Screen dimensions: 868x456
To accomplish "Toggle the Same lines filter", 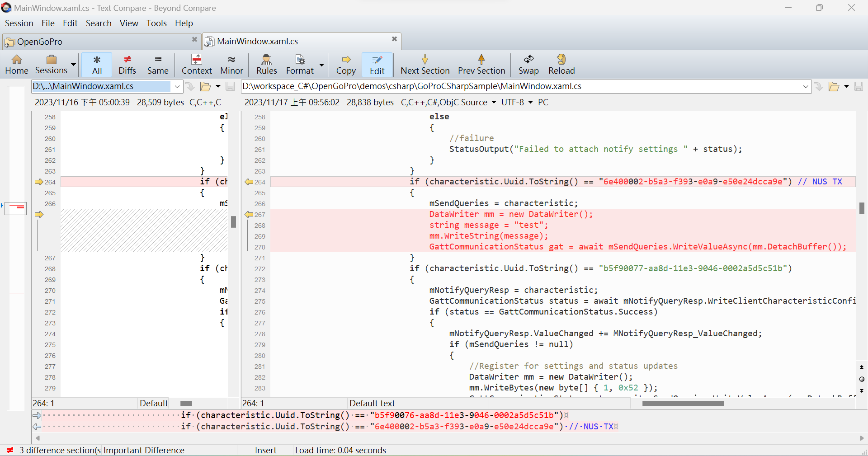I will click(x=158, y=64).
